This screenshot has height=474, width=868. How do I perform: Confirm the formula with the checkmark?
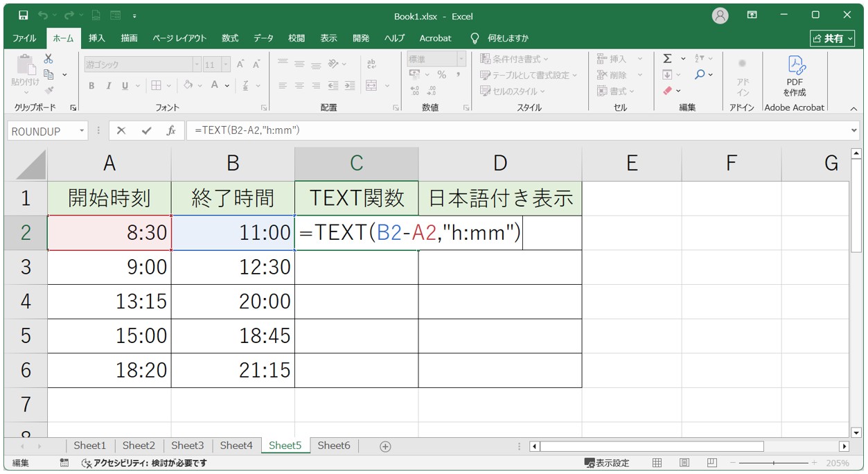tap(146, 130)
